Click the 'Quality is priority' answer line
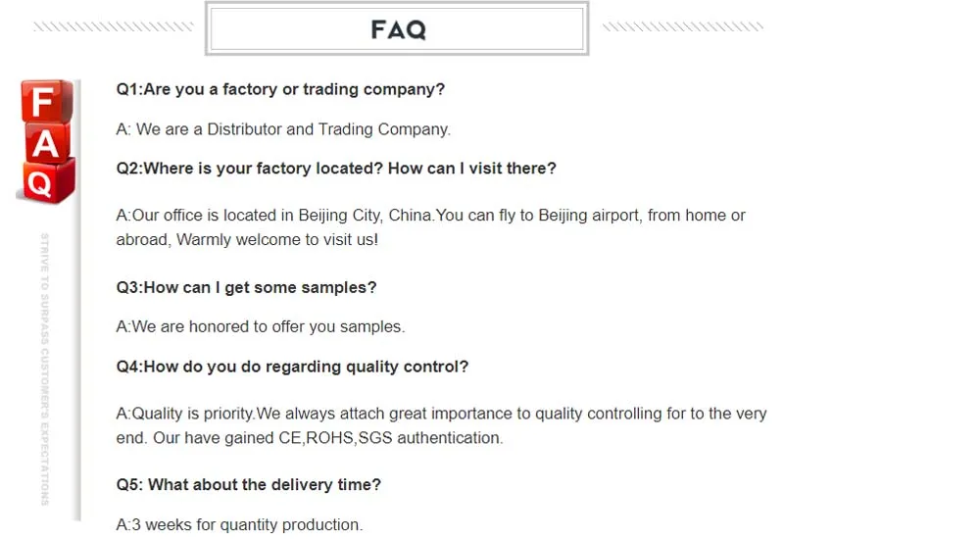 [441, 414]
